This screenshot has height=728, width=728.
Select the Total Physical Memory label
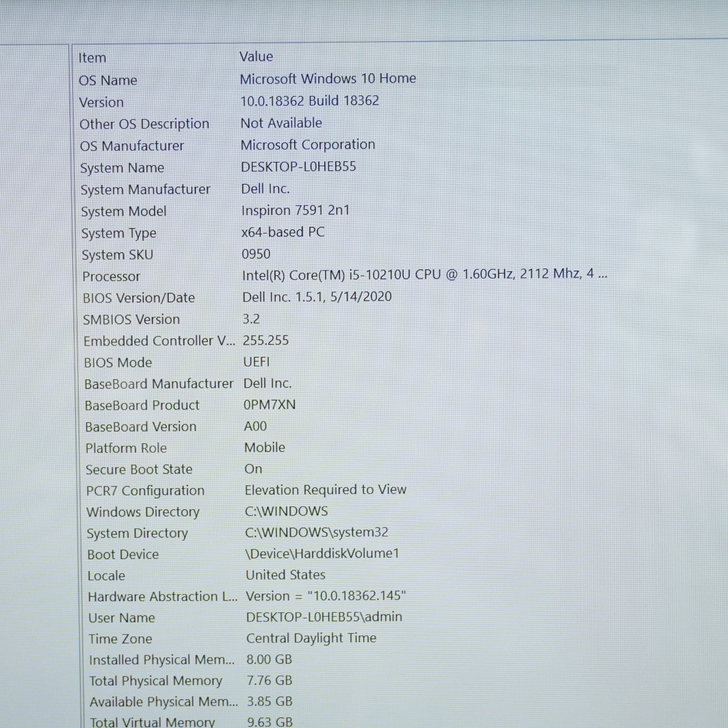click(x=156, y=681)
